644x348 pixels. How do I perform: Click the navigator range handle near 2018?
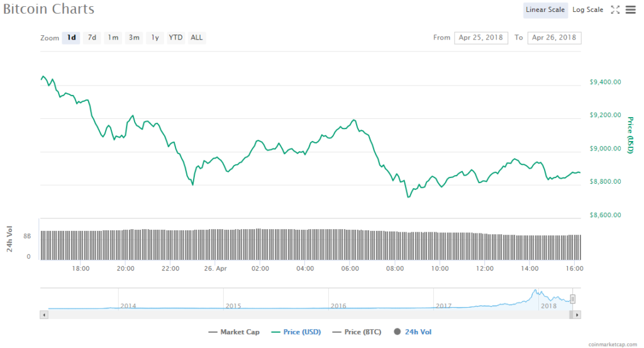click(x=572, y=299)
